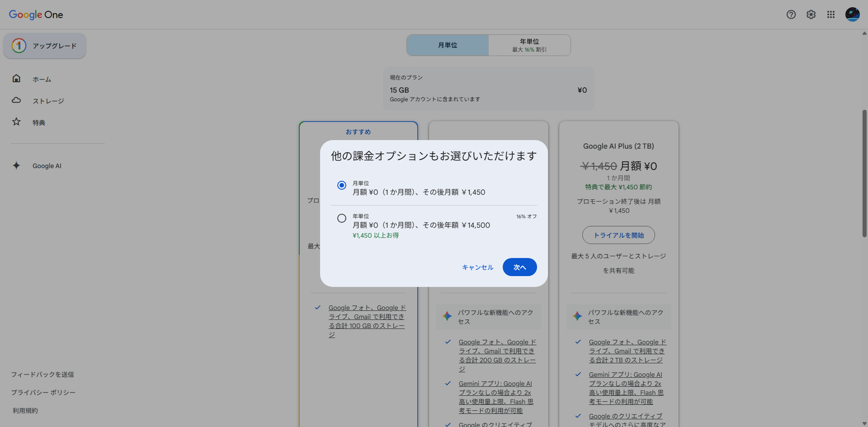The width and height of the screenshot is (868, 427).
Task: Click キャンセル in the dialog
Action: (x=477, y=267)
